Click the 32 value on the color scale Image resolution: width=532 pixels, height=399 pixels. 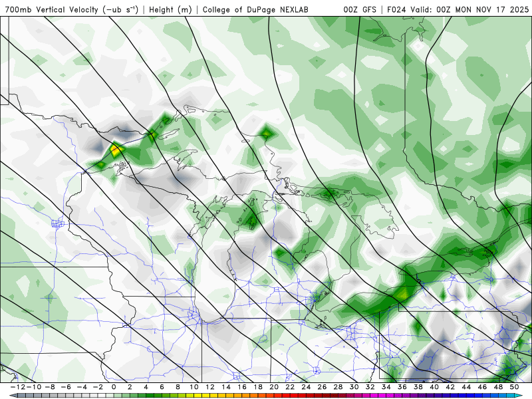tap(370, 387)
